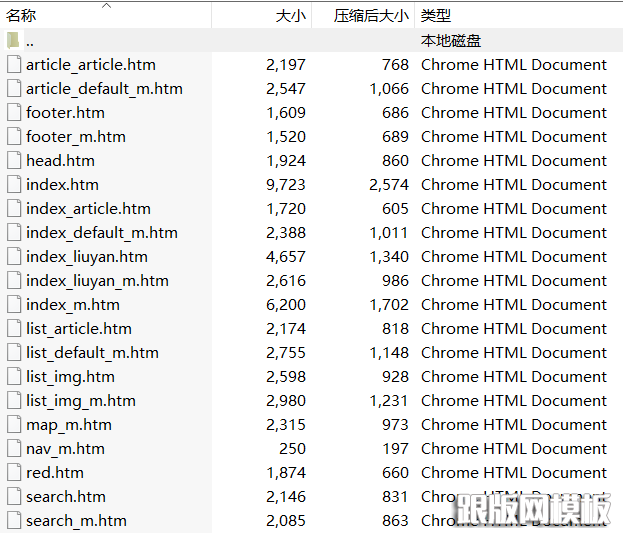Select the index_liuyan.htm file name
This screenshot has width=623, height=533.
tap(86, 256)
